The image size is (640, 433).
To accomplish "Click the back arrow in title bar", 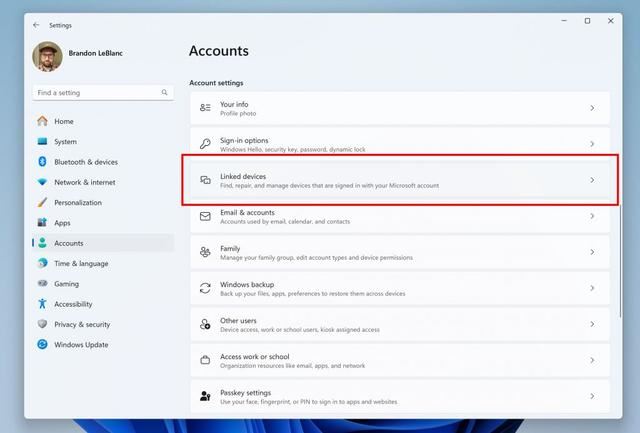I will click(37, 25).
